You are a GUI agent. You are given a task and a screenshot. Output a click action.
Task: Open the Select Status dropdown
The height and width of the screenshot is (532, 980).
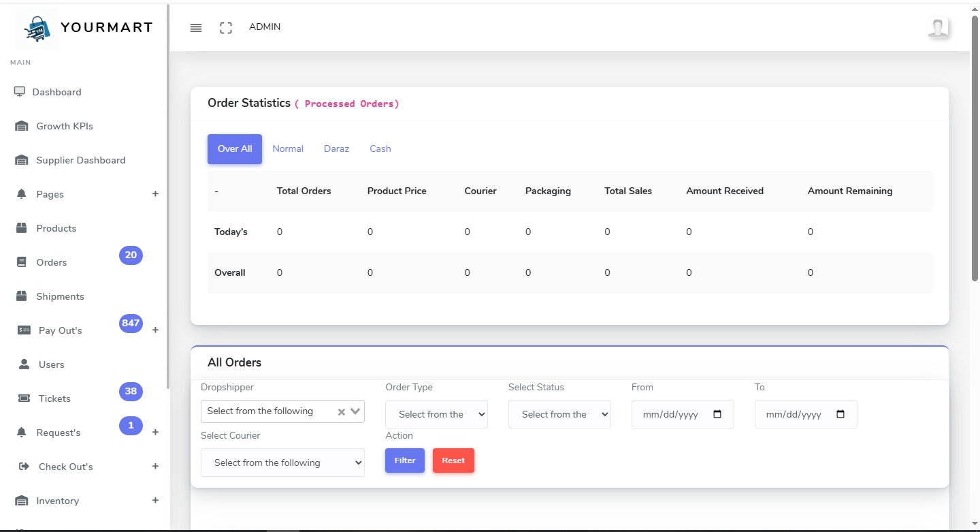point(559,414)
